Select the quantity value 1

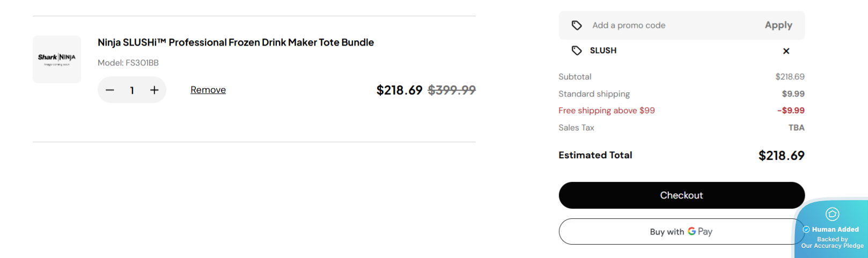pos(132,90)
